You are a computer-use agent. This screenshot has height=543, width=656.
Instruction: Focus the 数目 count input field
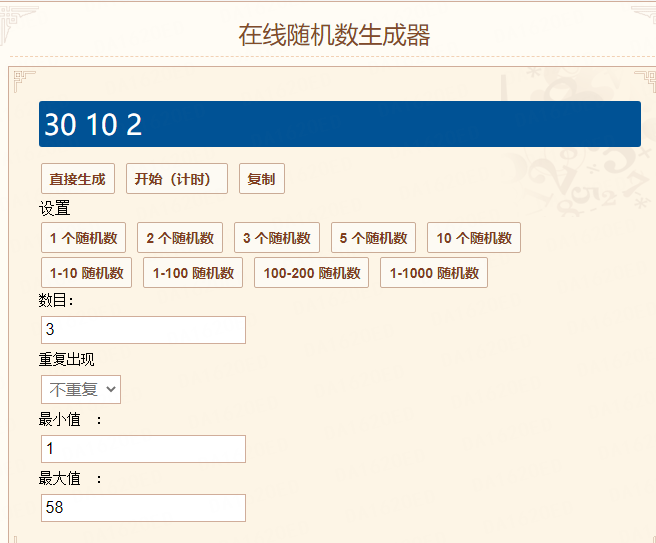144,330
